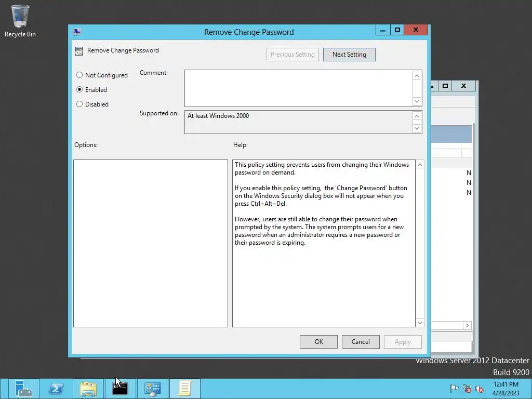
Task: Click the Apply button
Action: tap(403, 342)
